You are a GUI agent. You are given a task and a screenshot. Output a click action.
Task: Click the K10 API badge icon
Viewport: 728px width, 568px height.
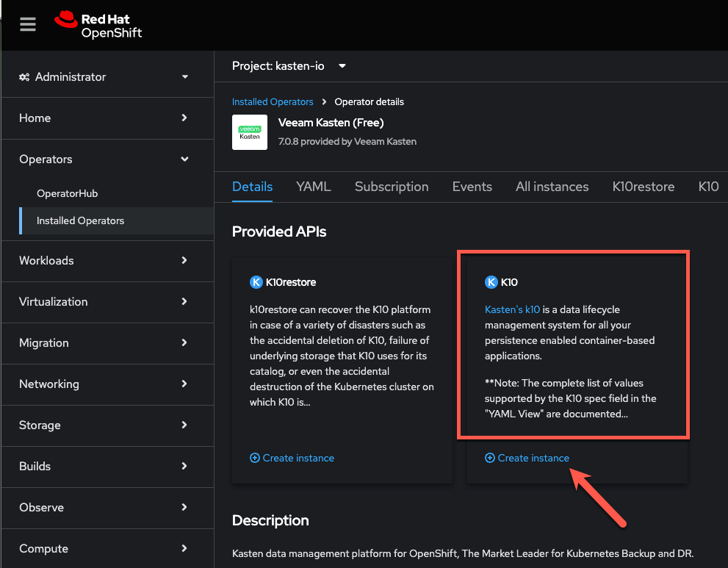491,282
